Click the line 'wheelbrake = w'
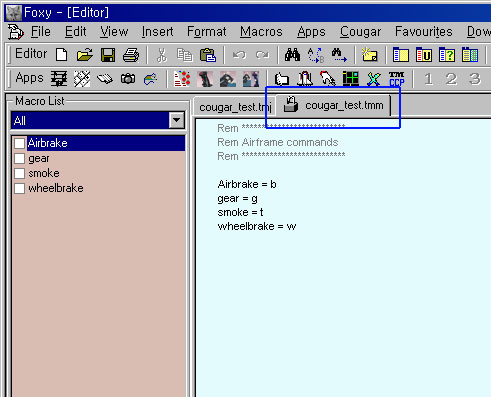 (257, 226)
